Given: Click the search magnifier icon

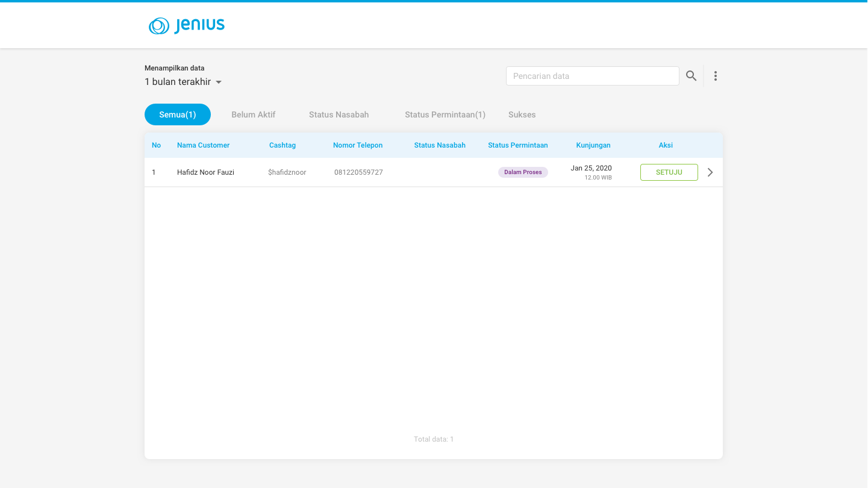Looking at the screenshot, I should [691, 76].
